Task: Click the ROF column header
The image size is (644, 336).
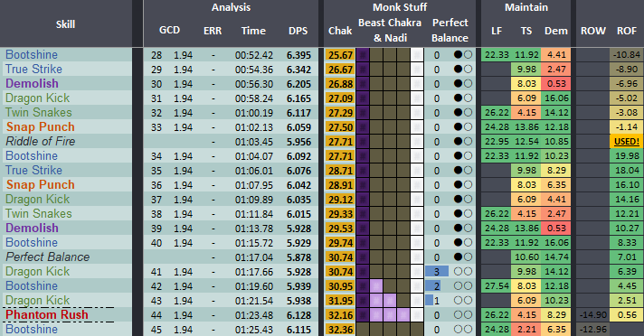Action: (x=626, y=31)
